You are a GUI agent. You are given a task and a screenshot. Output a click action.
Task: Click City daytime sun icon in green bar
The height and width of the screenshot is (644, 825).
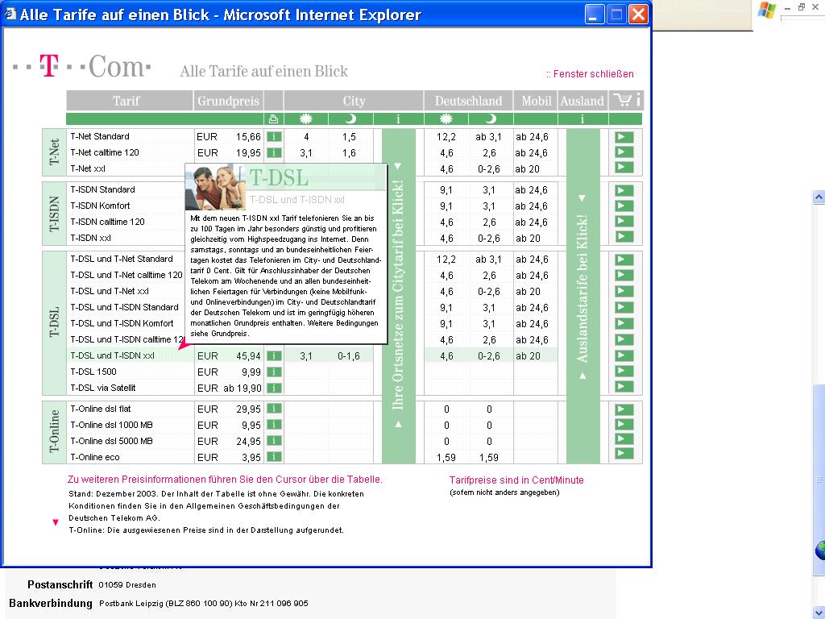[305, 119]
